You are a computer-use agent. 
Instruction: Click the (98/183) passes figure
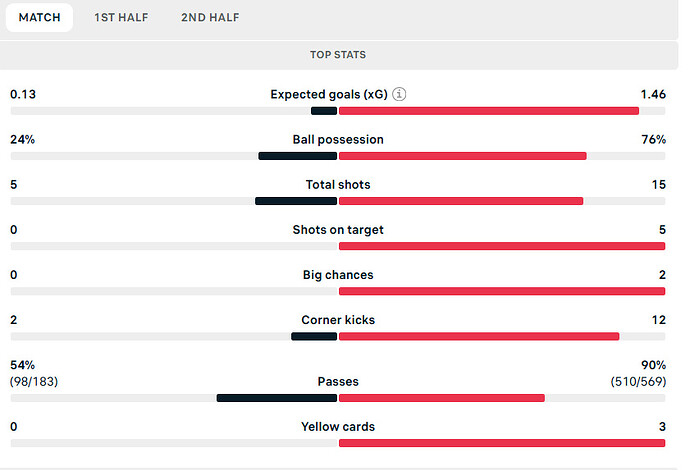[34, 382]
